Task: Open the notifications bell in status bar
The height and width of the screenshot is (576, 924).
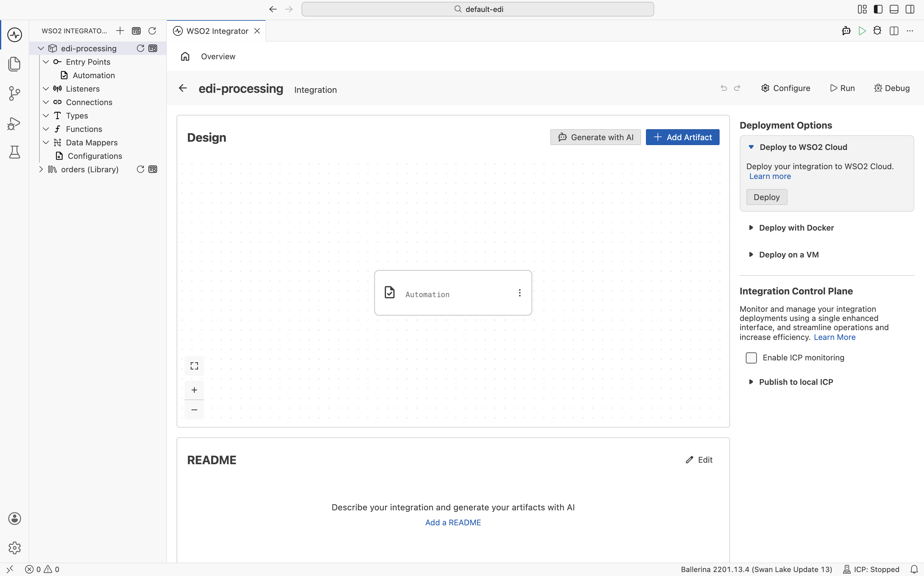Action: 914,569
